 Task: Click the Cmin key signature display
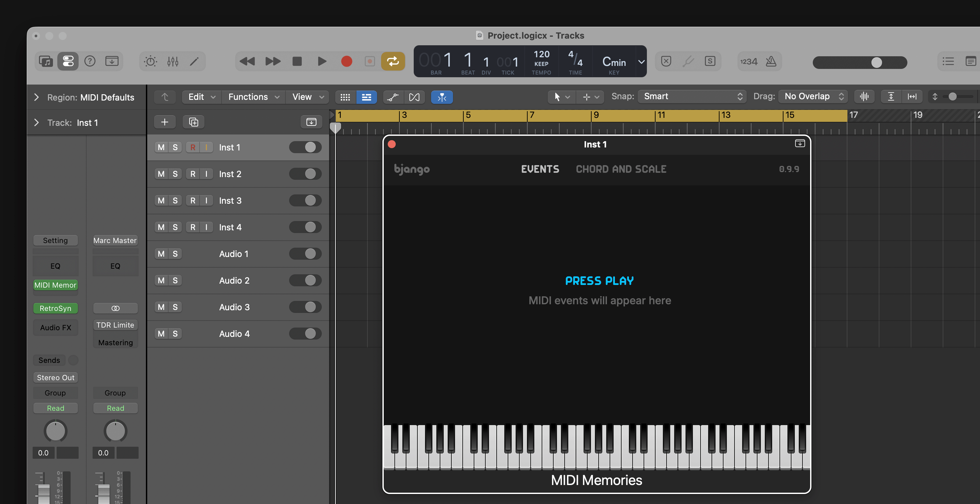614,62
